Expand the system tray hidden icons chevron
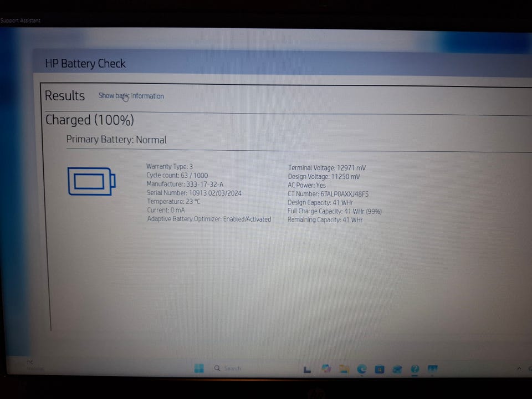 pyautogui.click(x=519, y=369)
